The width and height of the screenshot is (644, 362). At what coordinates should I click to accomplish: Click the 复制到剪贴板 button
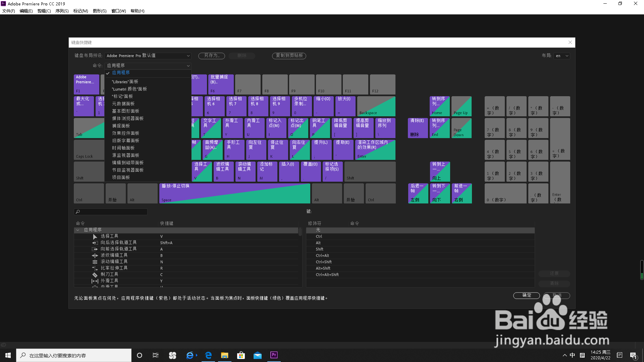coord(289,56)
